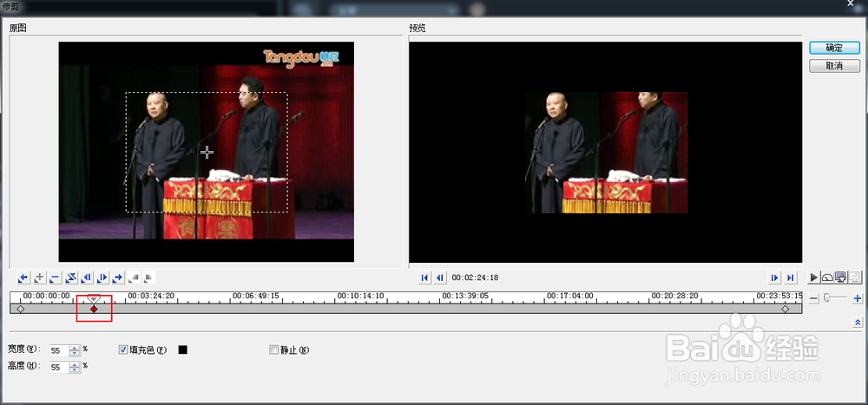Jump to the start of the preview

(x=424, y=278)
